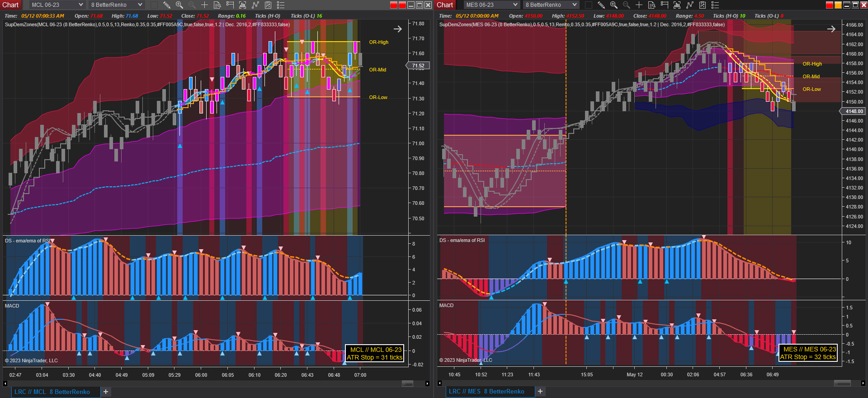The width and height of the screenshot is (868, 398).
Task: Click MCL chart scrollbar right arrow
Action: 427,384
